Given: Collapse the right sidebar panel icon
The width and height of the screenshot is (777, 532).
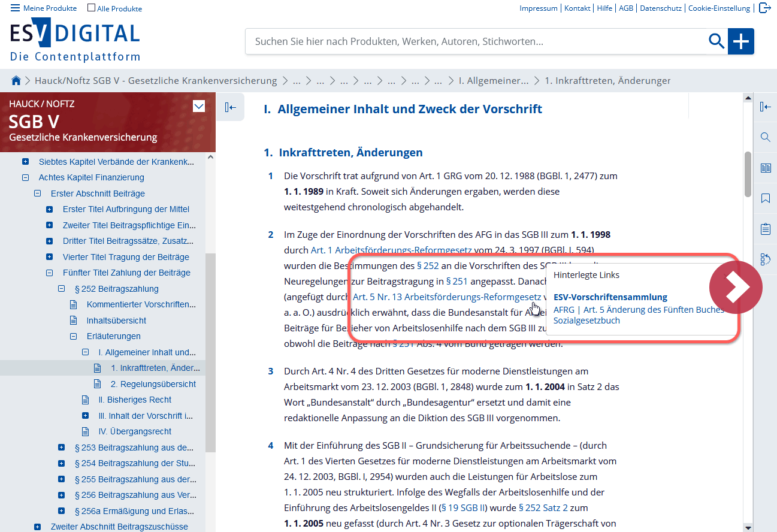Looking at the screenshot, I should point(765,107).
